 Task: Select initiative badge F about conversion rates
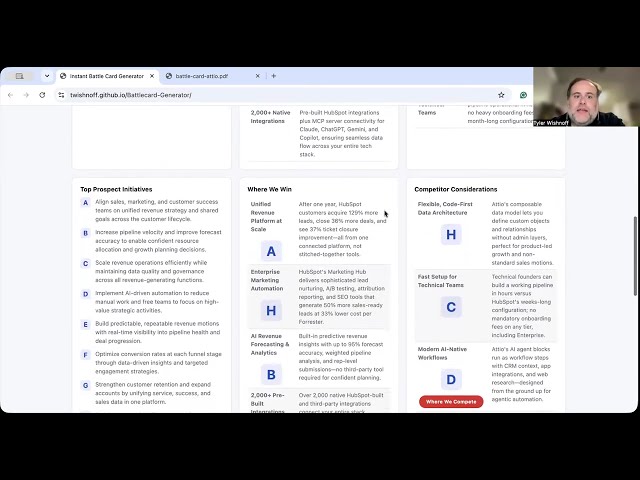click(85, 355)
